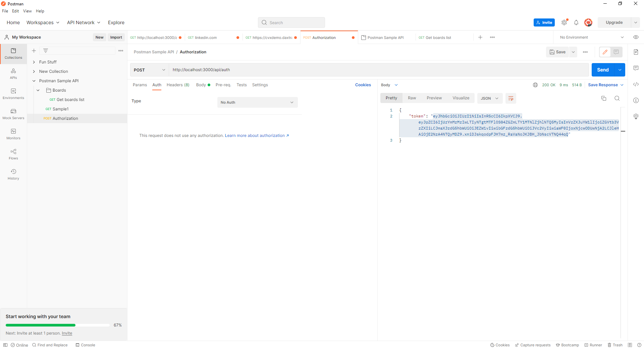
Task: Switch to the Tests tab
Action: coord(241,85)
